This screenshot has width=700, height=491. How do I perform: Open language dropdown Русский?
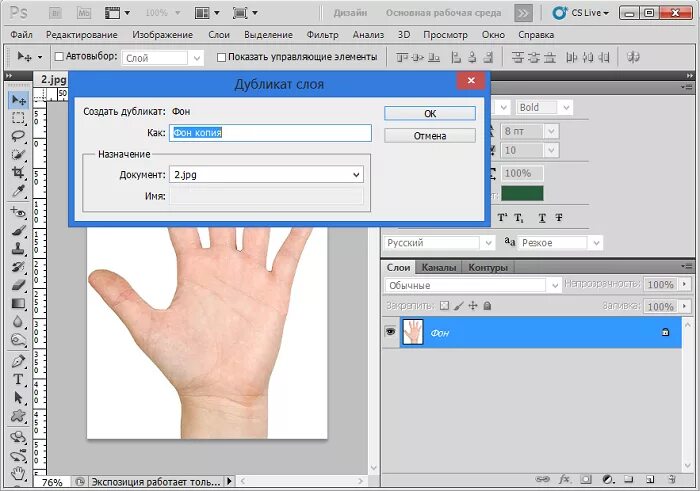pos(439,243)
